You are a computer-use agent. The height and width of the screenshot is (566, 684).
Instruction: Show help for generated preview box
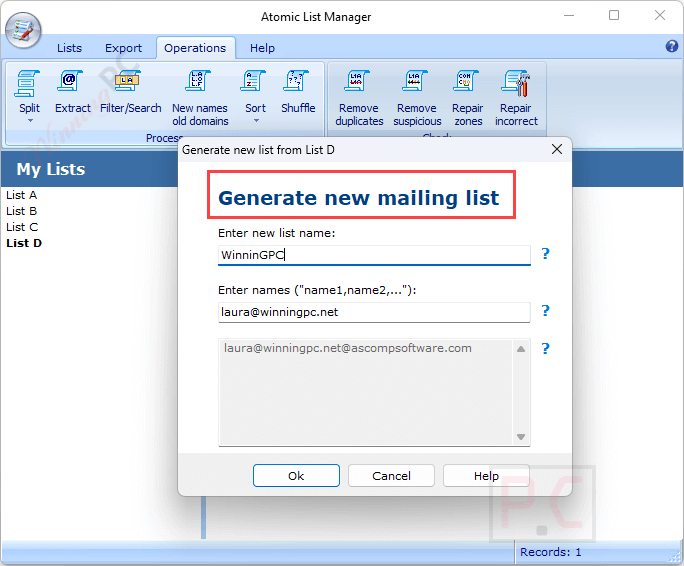545,348
